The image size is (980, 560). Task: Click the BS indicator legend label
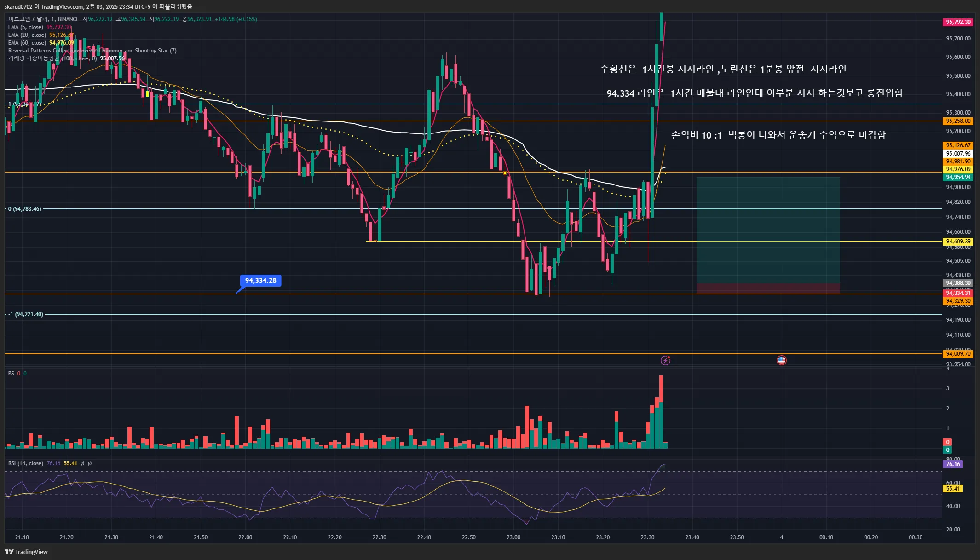point(11,374)
